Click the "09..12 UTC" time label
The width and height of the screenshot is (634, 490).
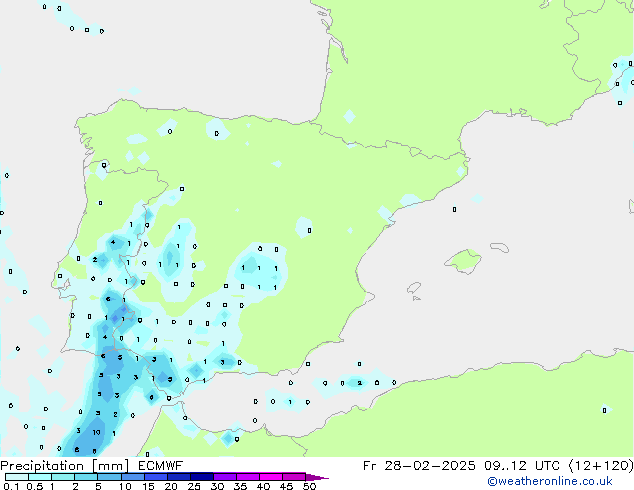(x=522, y=466)
